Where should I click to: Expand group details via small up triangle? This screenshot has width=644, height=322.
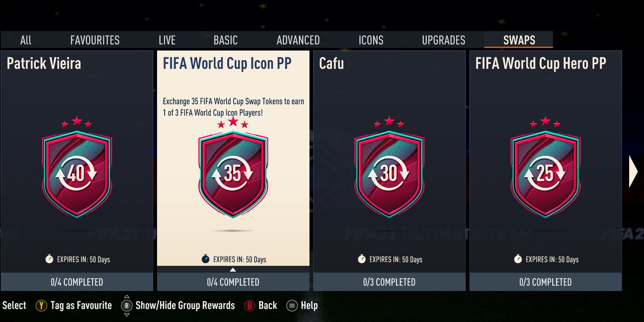[x=233, y=270]
